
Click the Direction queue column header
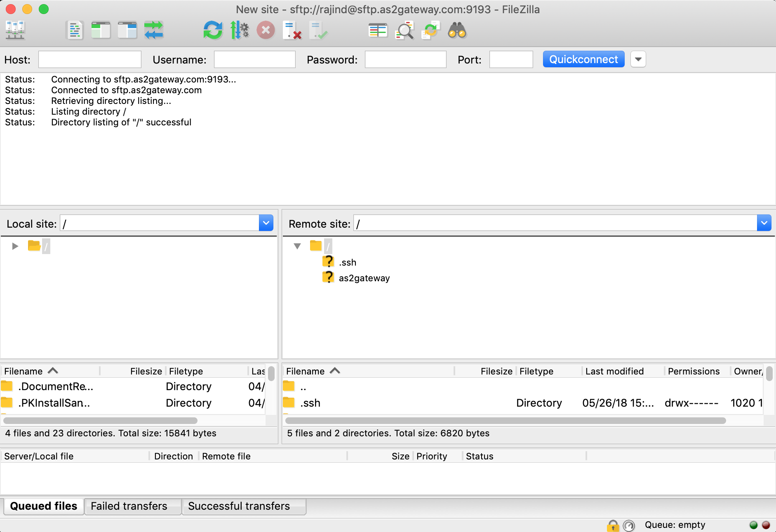tap(174, 456)
